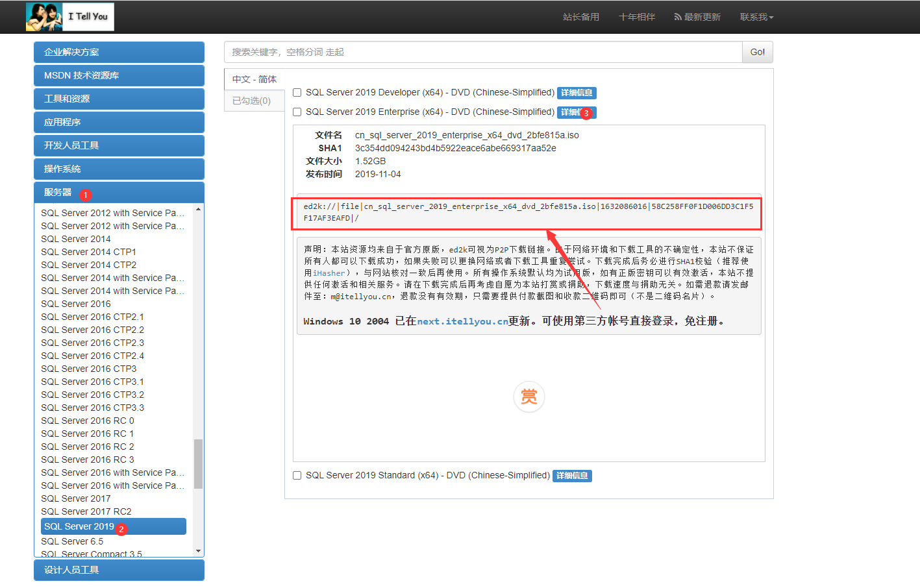Select SQL Server 2014 CTP1
This screenshot has width=920, height=588.
[x=89, y=252]
